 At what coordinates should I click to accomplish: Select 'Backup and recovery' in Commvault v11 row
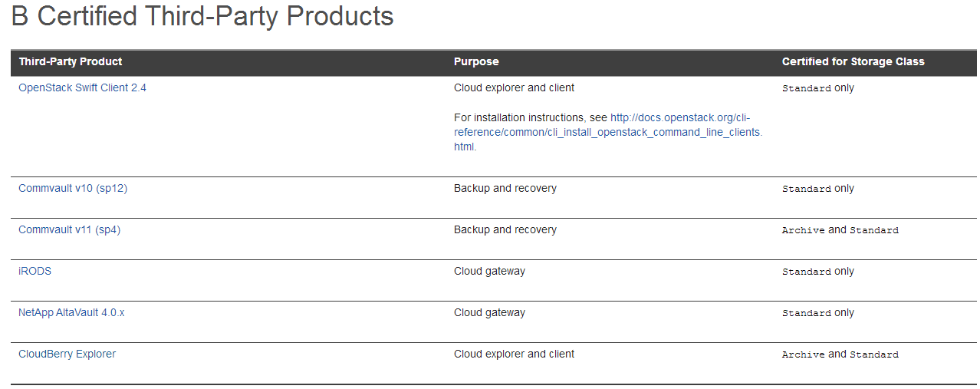click(x=505, y=229)
